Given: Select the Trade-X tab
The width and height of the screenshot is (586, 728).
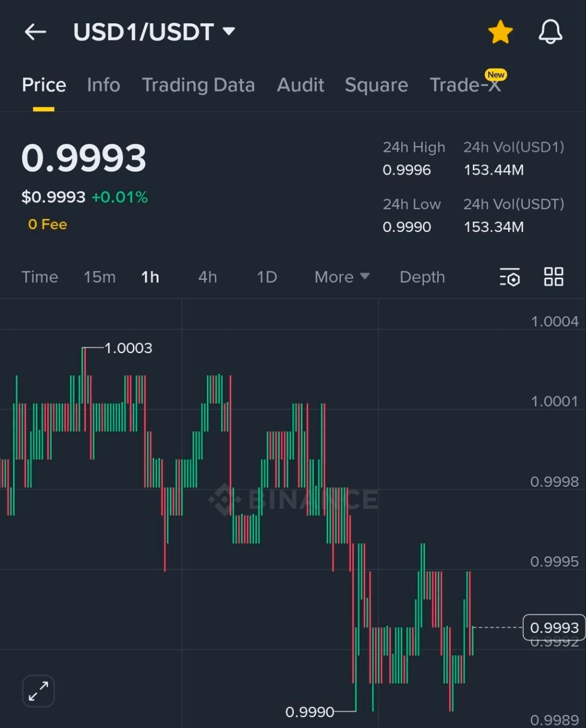Looking at the screenshot, I should 465,85.
